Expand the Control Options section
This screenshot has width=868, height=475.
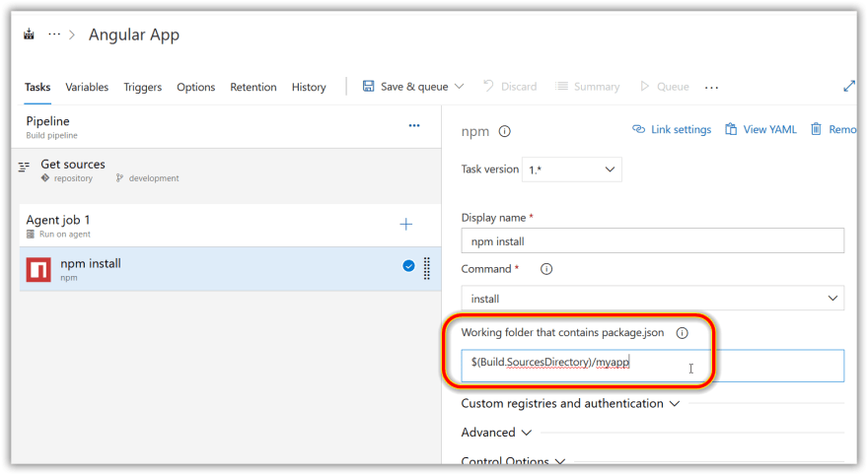point(513,460)
